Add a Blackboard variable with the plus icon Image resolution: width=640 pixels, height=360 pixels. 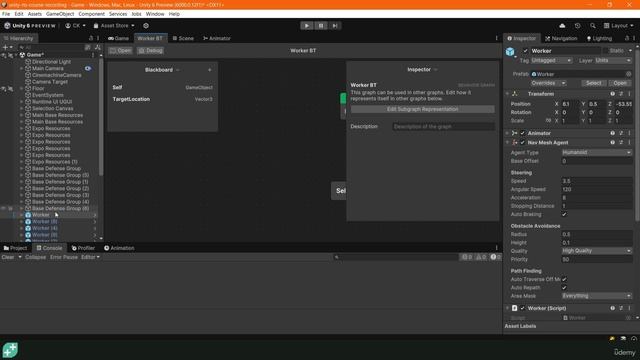[x=209, y=70]
